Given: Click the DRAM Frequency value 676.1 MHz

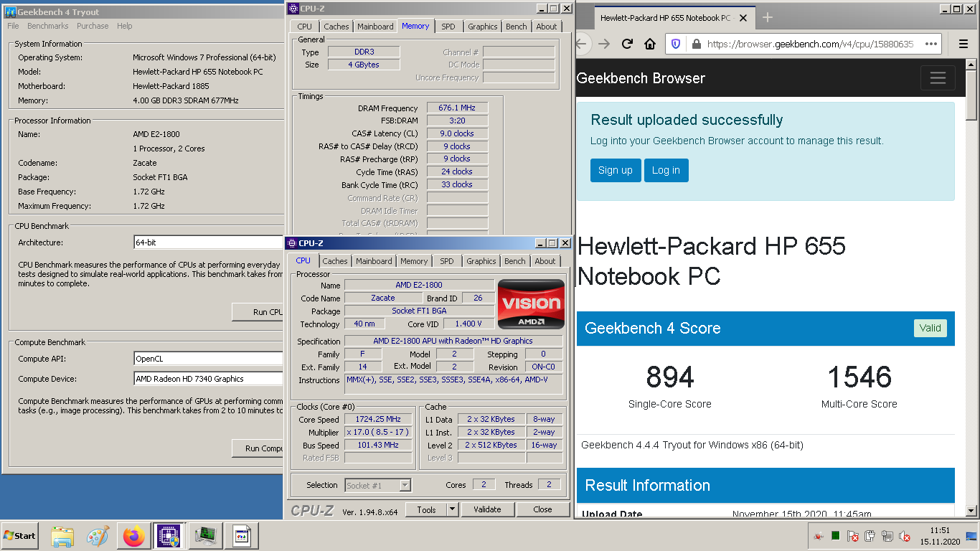Looking at the screenshot, I should [457, 108].
